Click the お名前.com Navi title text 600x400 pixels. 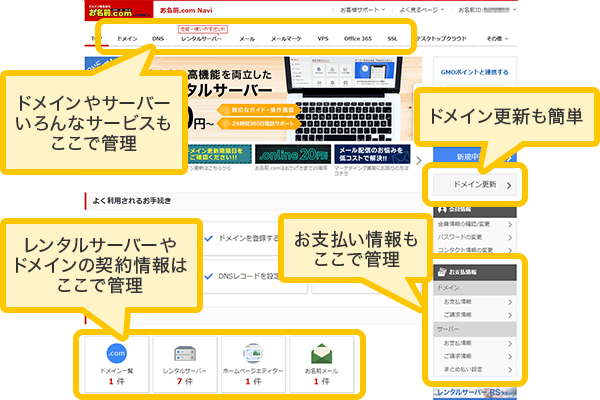[x=186, y=10]
